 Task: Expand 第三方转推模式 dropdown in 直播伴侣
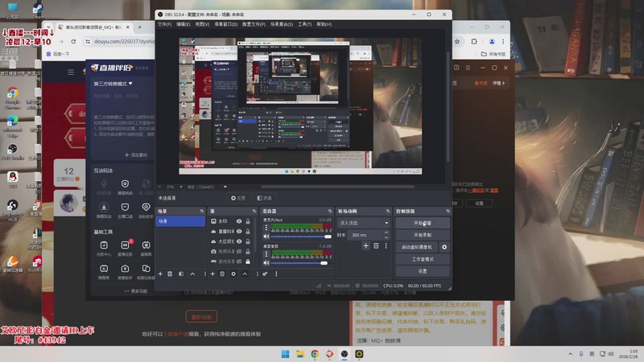[113, 84]
